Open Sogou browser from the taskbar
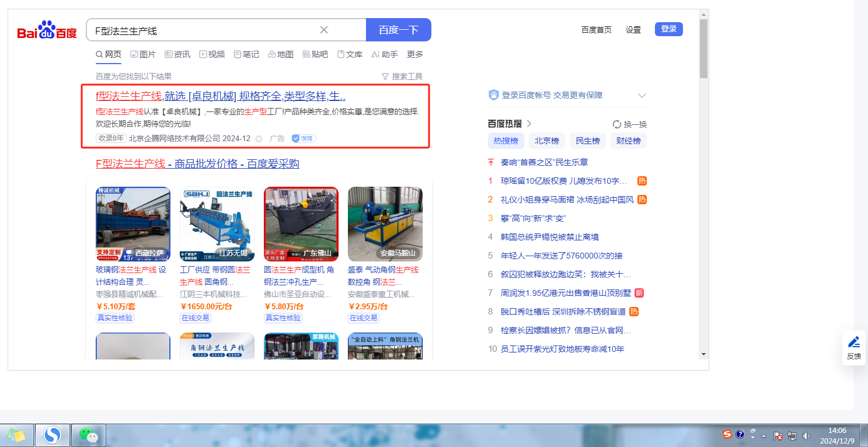Image resolution: width=868 pixels, height=447 pixels. pos(53,435)
